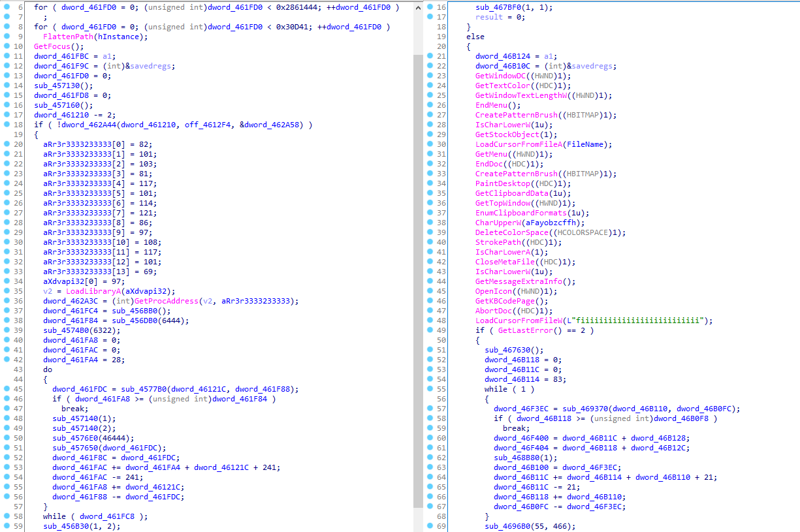Click the GetProcAddress call
The width and height of the screenshot is (800, 532).
(165, 301)
